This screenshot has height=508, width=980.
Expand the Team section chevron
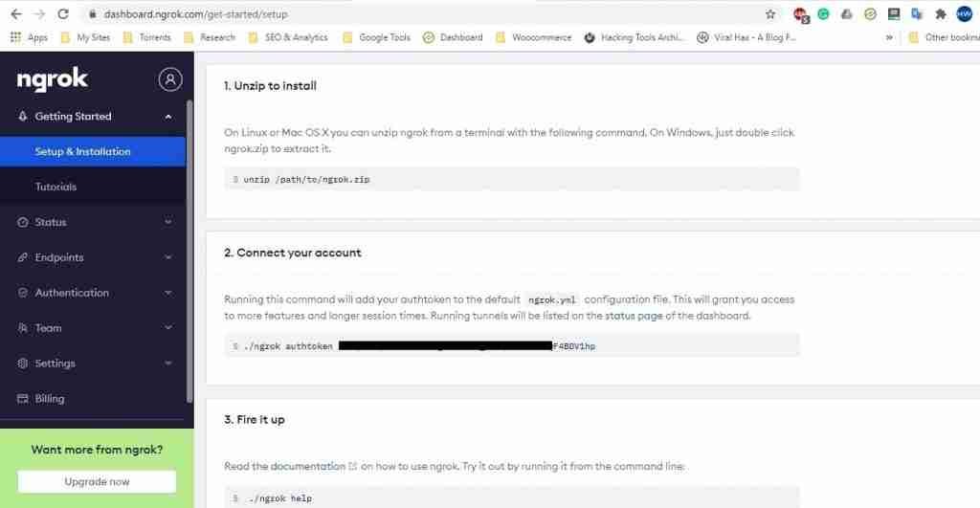pos(168,328)
